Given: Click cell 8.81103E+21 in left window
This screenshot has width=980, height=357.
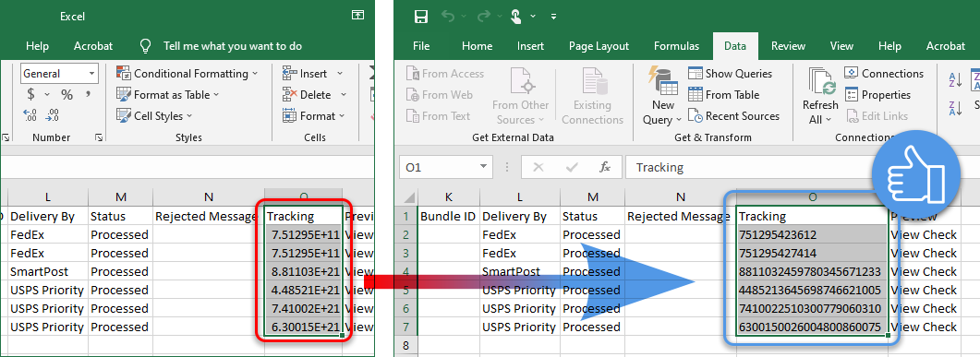Looking at the screenshot, I should point(303,271).
